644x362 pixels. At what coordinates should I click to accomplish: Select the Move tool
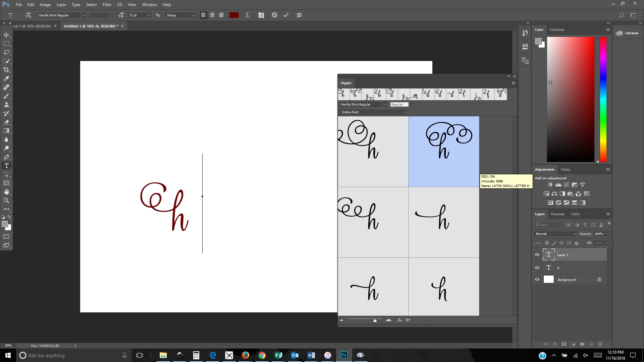(x=6, y=35)
